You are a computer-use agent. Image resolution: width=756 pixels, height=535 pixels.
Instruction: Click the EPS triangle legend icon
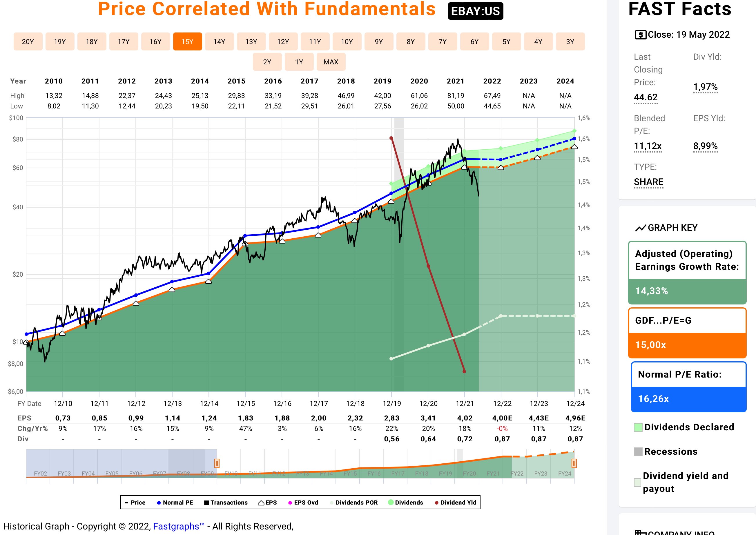tap(261, 503)
